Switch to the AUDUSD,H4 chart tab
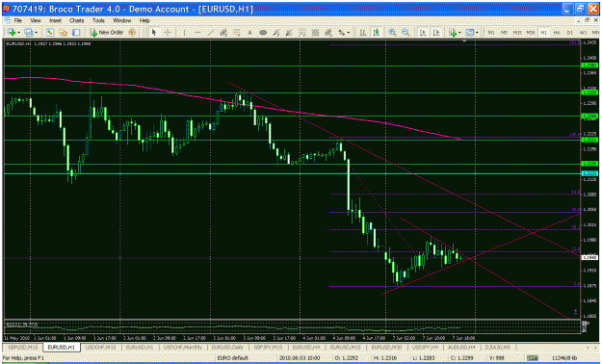 pyautogui.click(x=462, y=347)
